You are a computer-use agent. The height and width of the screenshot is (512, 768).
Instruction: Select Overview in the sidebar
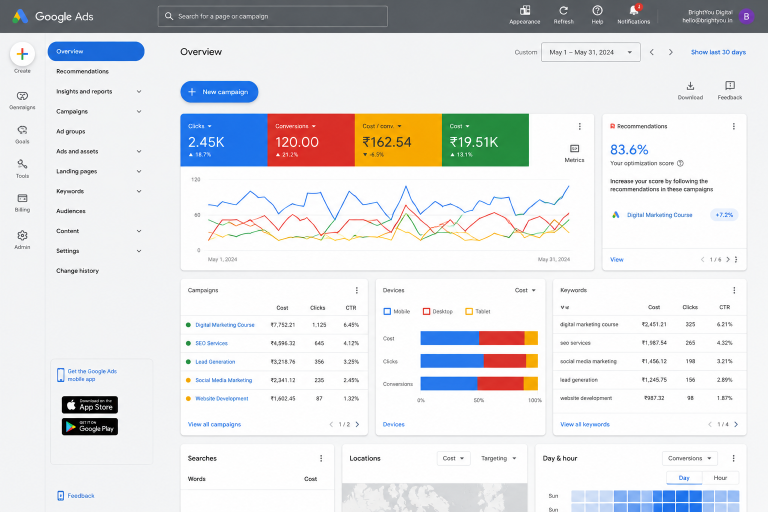coord(96,51)
